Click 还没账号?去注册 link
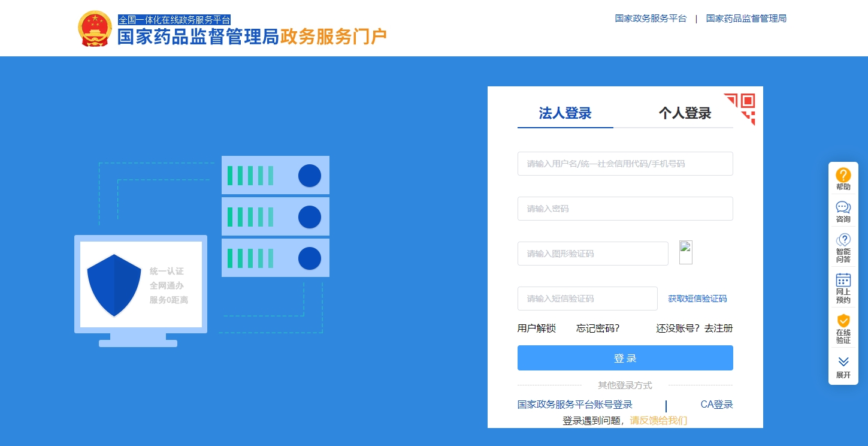The height and width of the screenshot is (446, 868). point(694,329)
